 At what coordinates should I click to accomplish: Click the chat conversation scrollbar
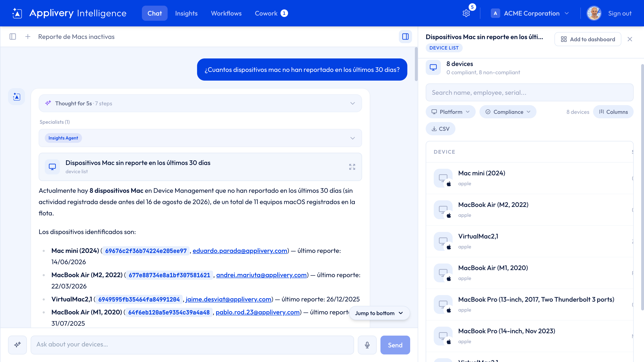pyautogui.click(x=416, y=64)
